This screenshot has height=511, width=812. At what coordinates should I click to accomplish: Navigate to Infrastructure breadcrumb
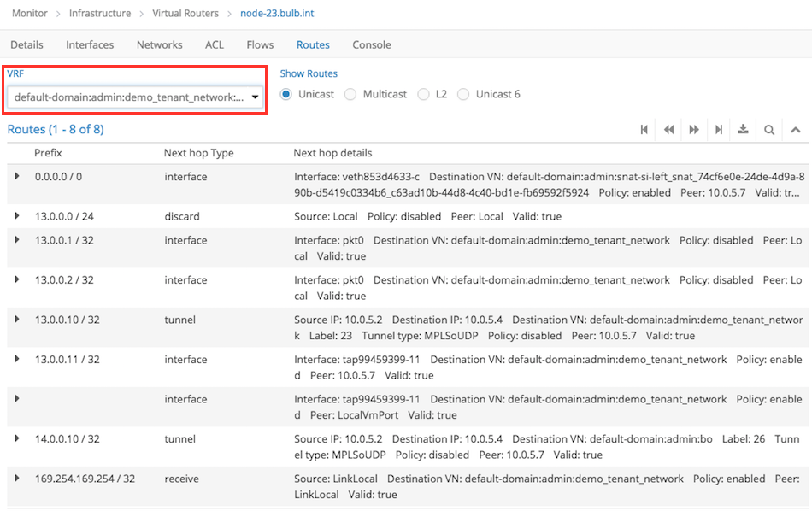tap(100, 13)
